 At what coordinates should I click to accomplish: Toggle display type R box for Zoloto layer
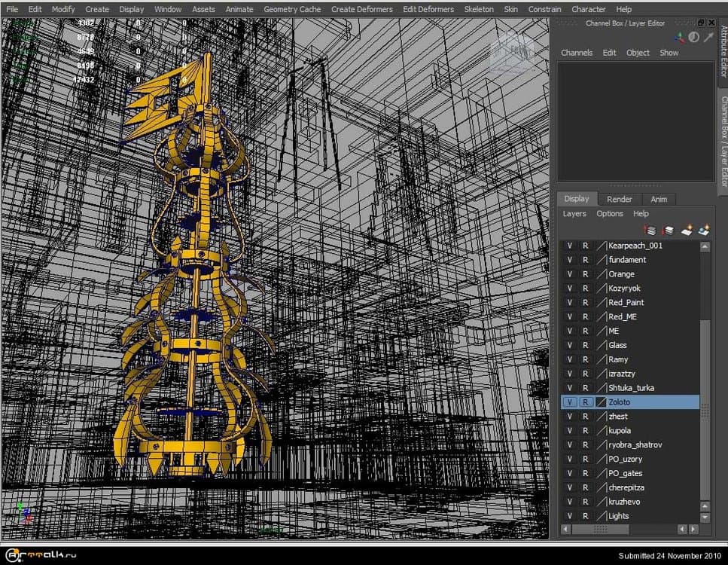(x=586, y=402)
